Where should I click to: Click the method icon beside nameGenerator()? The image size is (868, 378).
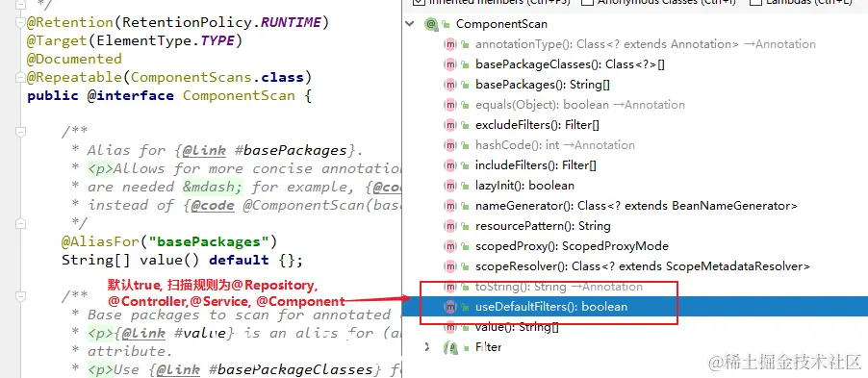pyautogui.click(x=450, y=206)
